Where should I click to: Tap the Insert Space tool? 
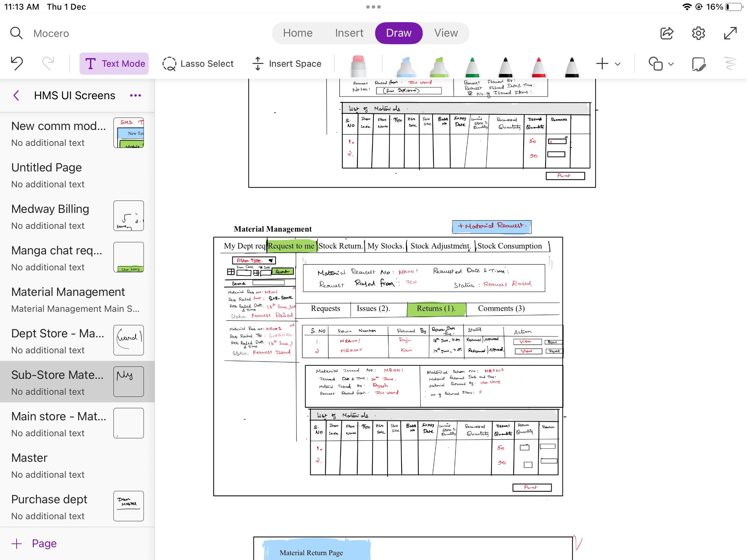pyautogui.click(x=287, y=64)
